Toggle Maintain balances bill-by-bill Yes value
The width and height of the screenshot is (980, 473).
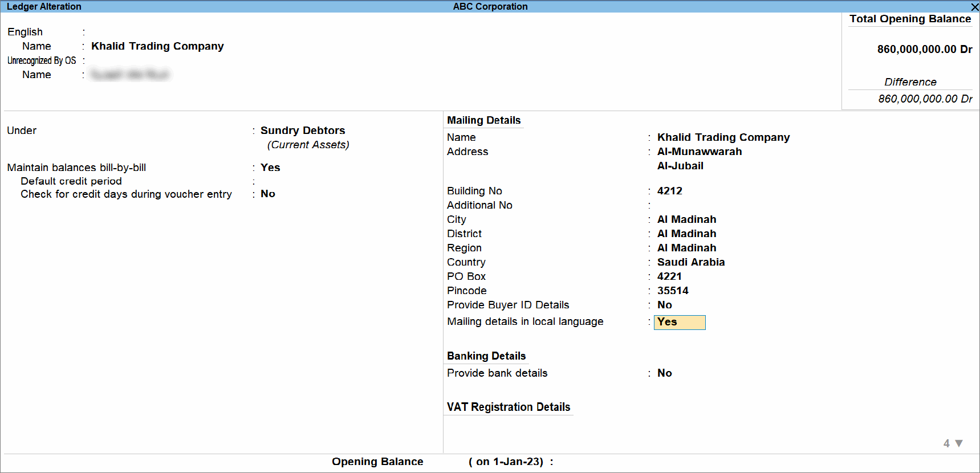point(270,168)
